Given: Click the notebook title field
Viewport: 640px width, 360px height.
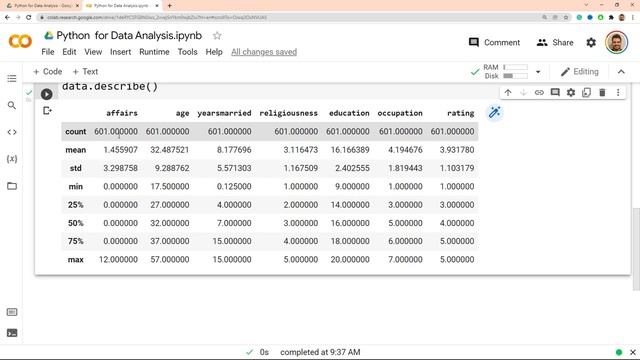Looking at the screenshot, I should pos(129,36).
